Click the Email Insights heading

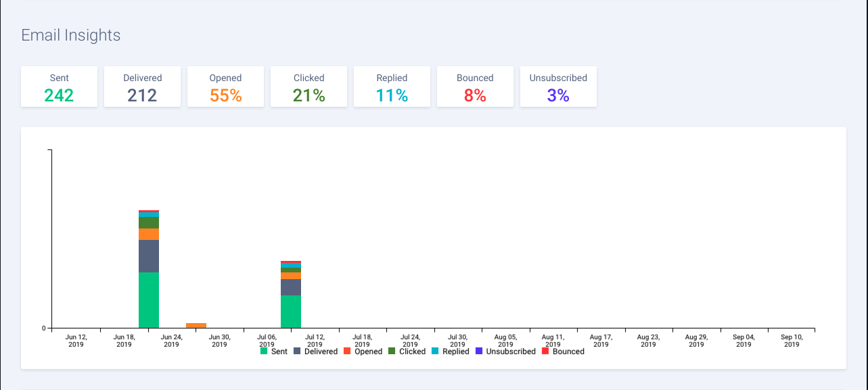[x=70, y=36]
